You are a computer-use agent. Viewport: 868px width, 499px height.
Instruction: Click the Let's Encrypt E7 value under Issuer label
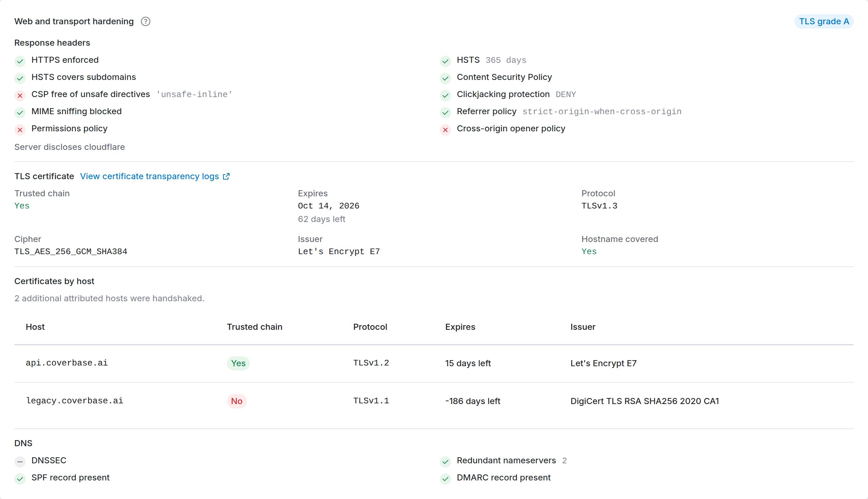339,252
